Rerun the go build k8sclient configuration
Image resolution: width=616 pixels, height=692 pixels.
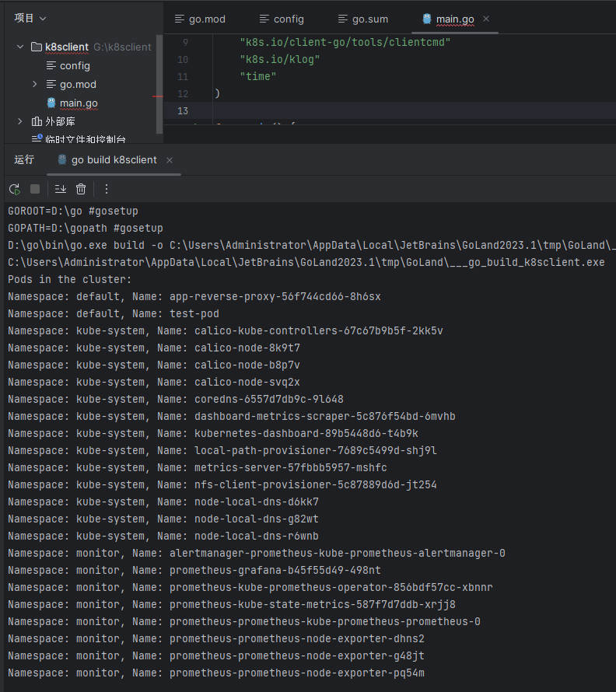tap(14, 189)
